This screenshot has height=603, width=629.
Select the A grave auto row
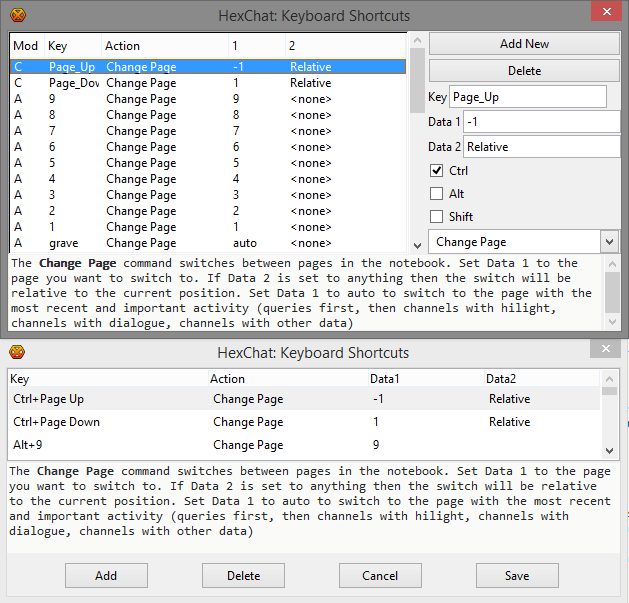point(208,243)
